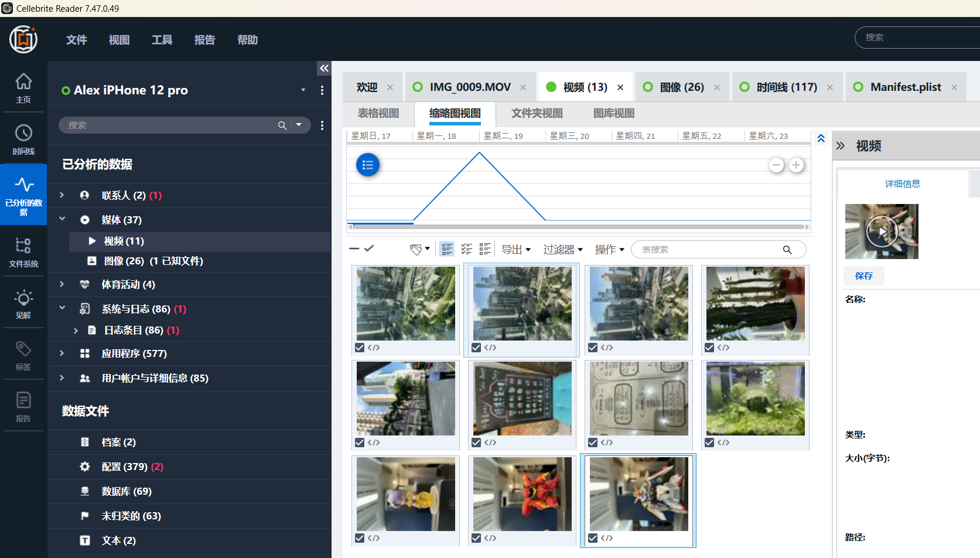Click the timeline peak at 星期二, 19
Viewport: 980px width, 558px height.
(x=479, y=153)
